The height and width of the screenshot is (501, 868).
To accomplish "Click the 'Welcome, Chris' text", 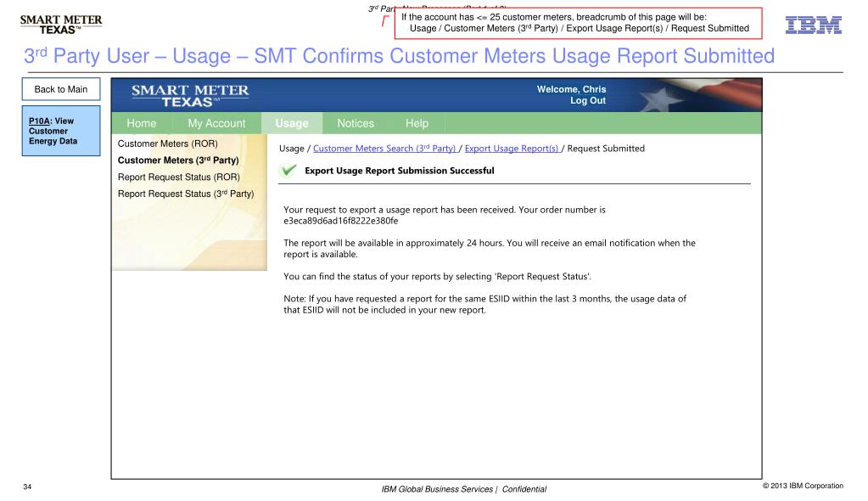I will click(571, 89).
